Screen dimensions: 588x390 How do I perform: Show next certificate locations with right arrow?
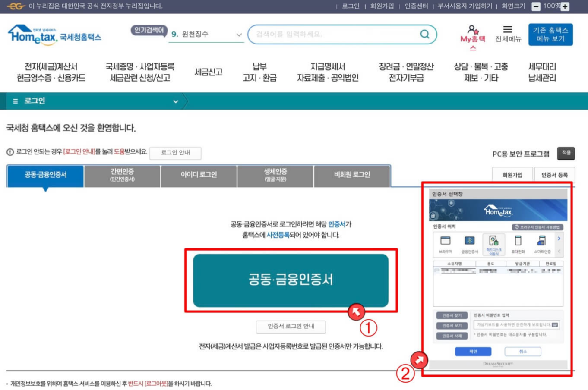click(x=559, y=239)
